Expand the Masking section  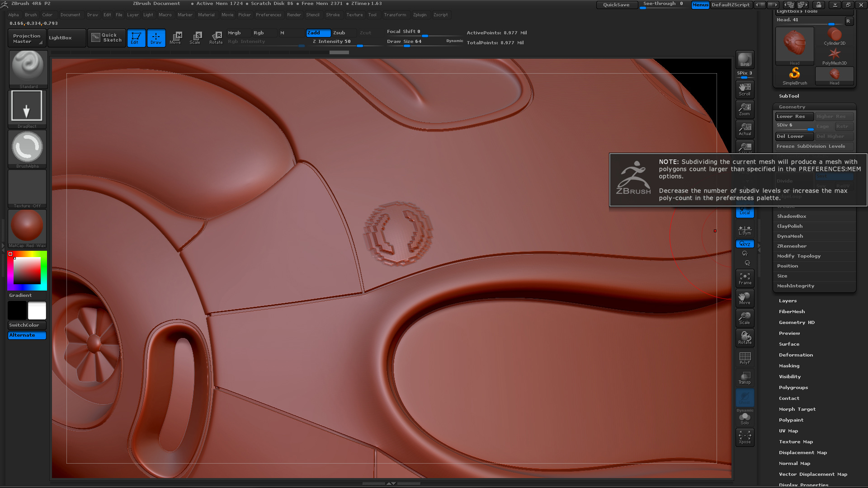click(x=789, y=366)
